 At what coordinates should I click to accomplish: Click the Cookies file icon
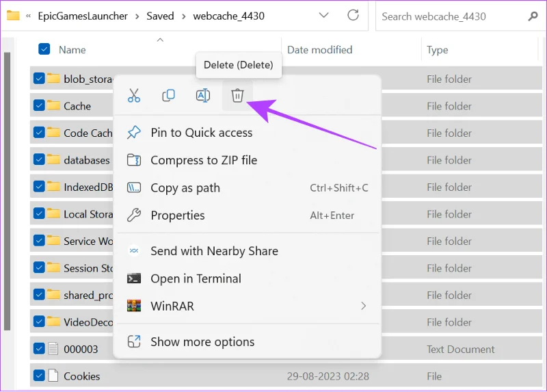53,376
